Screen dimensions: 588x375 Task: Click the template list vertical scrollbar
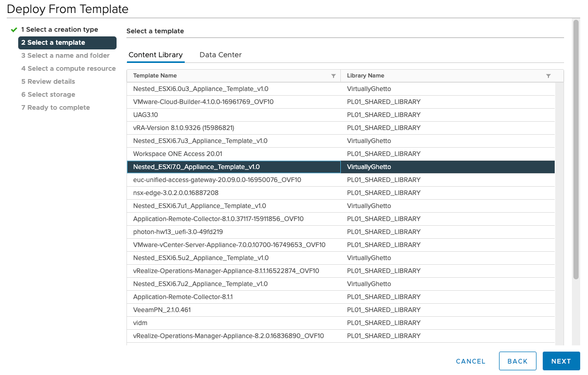[559, 208]
